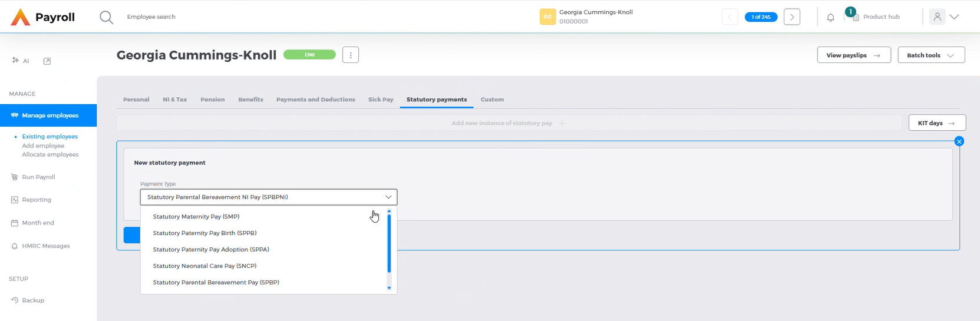Viewport: 980px width, 321px height.
Task: Select Statutory Maternity Pay (SMP) option
Action: (x=196, y=217)
